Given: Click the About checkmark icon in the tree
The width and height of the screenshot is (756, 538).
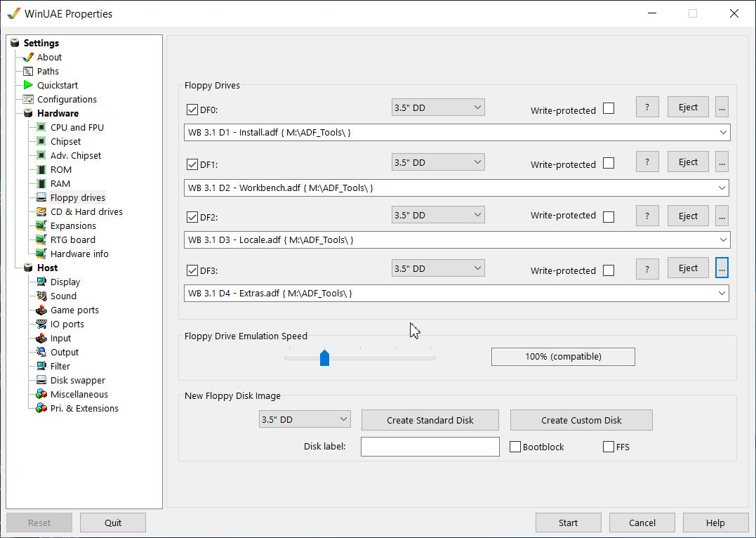Looking at the screenshot, I should 28,57.
